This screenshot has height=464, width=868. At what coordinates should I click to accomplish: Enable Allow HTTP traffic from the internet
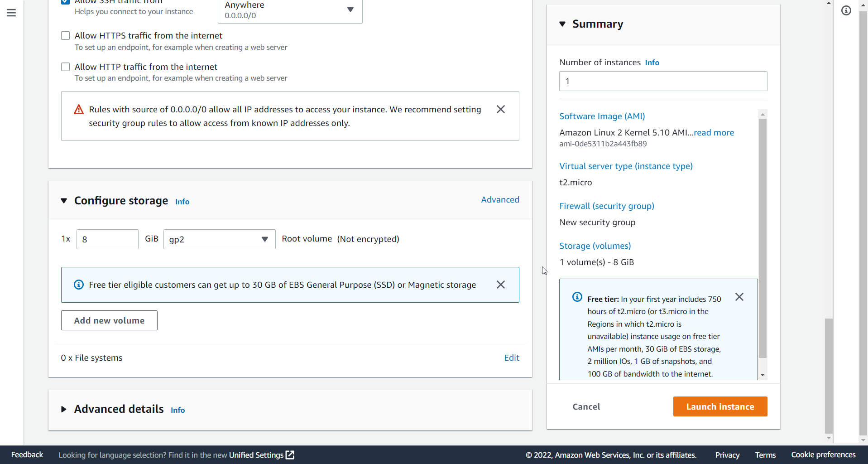coord(65,67)
